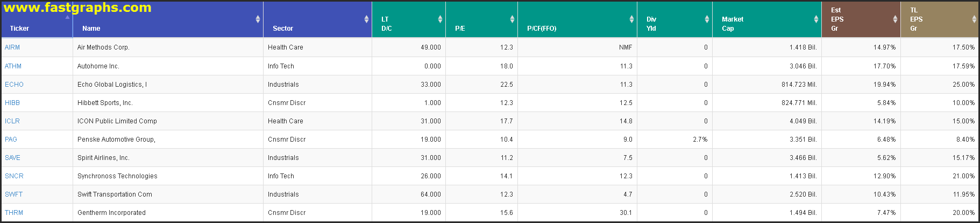This screenshot has height=223, width=980.
Task: Select the ICLR ticker link
Action: point(12,121)
